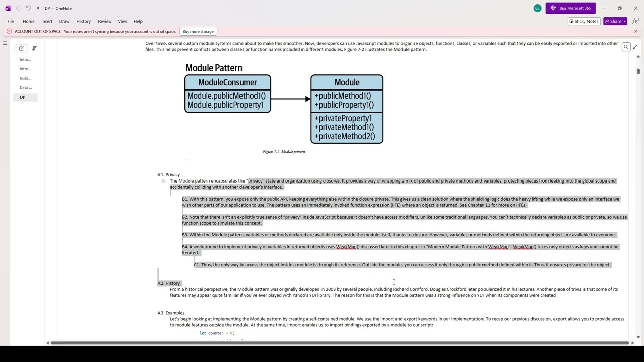Open the File menu

[11, 21]
